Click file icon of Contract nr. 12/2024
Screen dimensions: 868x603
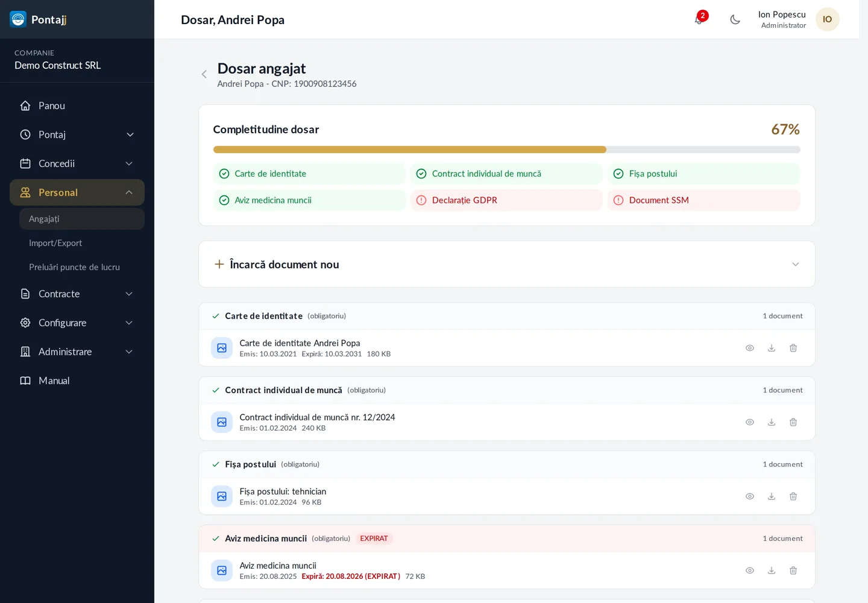click(x=222, y=422)
